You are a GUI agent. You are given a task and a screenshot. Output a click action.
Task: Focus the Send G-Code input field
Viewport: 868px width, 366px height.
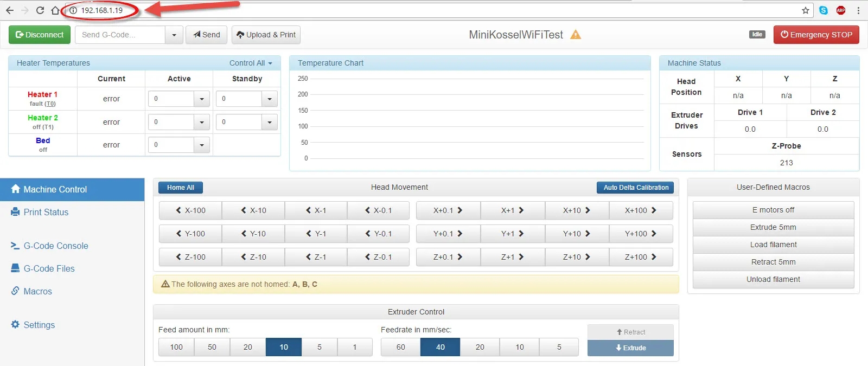[120, 35]
